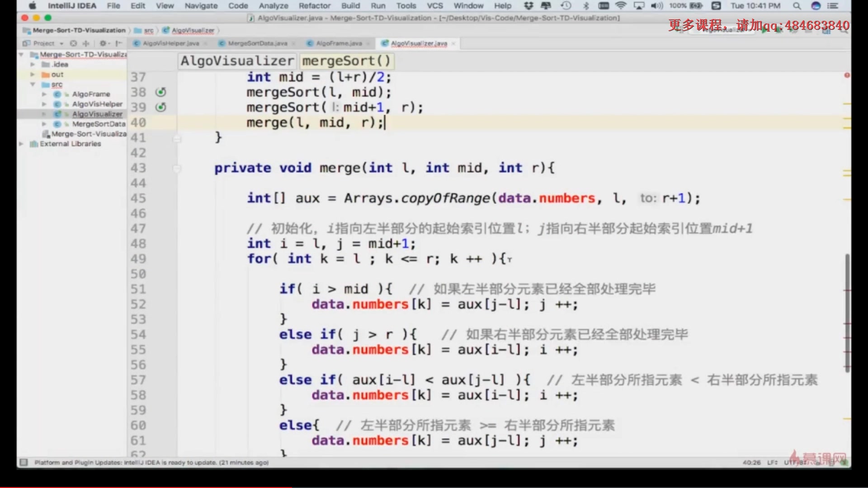Click recursive call gutter icon on line 38

[161, 92]
